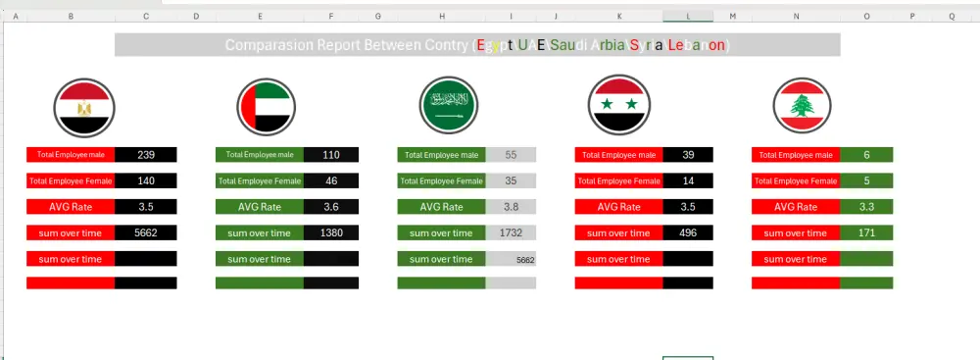This screenshot has width=980, height=360.
Task: Click the green cell showing 5
Action: click(867, 180)
